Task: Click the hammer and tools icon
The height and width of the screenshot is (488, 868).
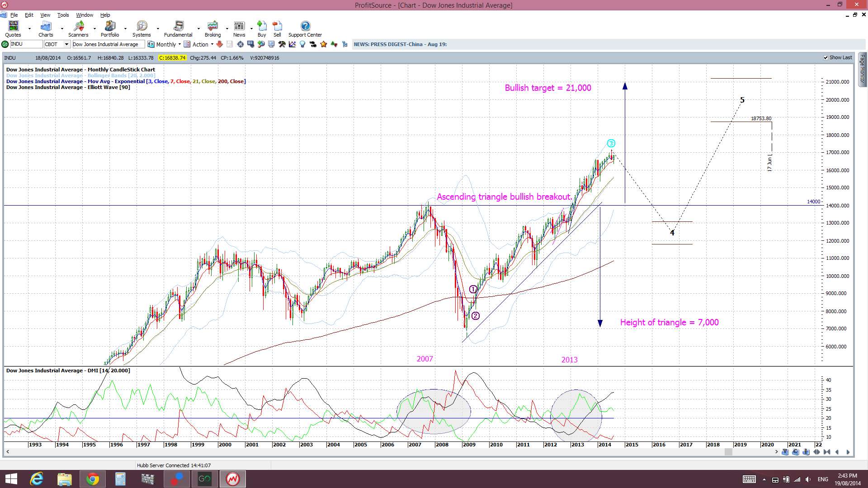Action: (x=282, y=44)
